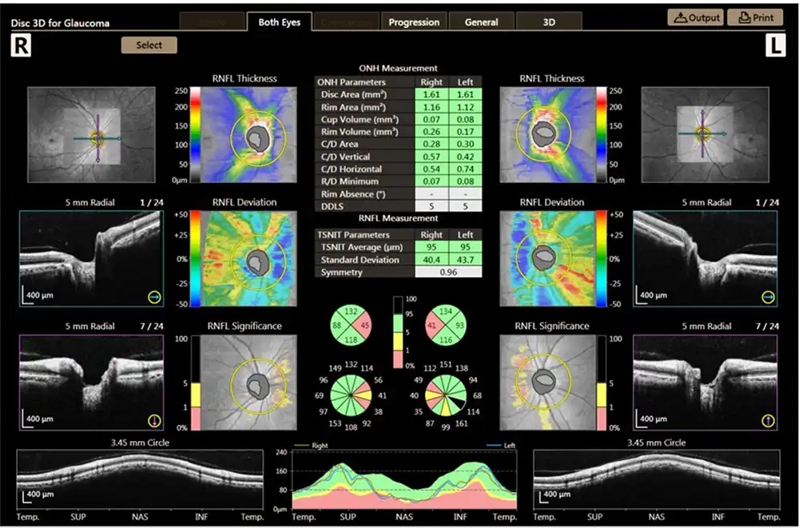Click the right eye vertical scan direction icon
Image resolution: width=799 pixels, height=532 pixels.
point(153,421)
